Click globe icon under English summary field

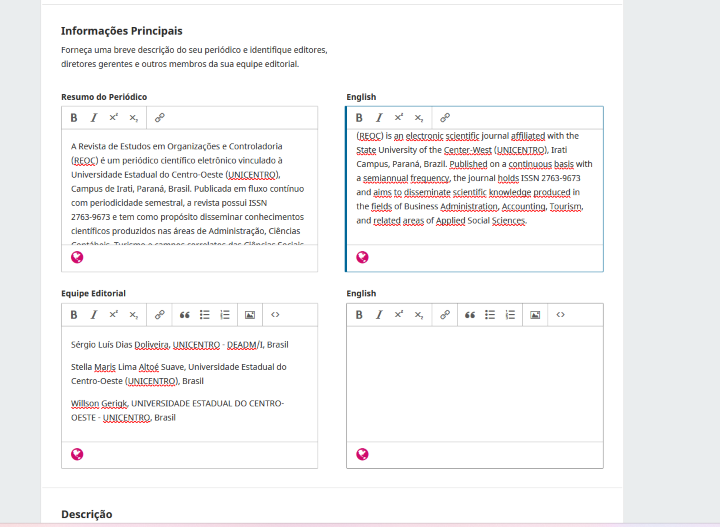362,258
